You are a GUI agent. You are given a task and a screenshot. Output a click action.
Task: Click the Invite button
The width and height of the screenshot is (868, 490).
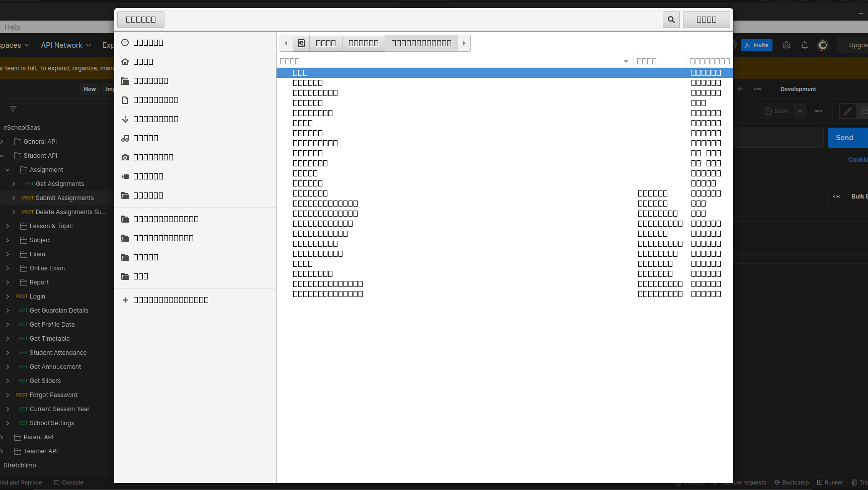click(x=756, y=45)
